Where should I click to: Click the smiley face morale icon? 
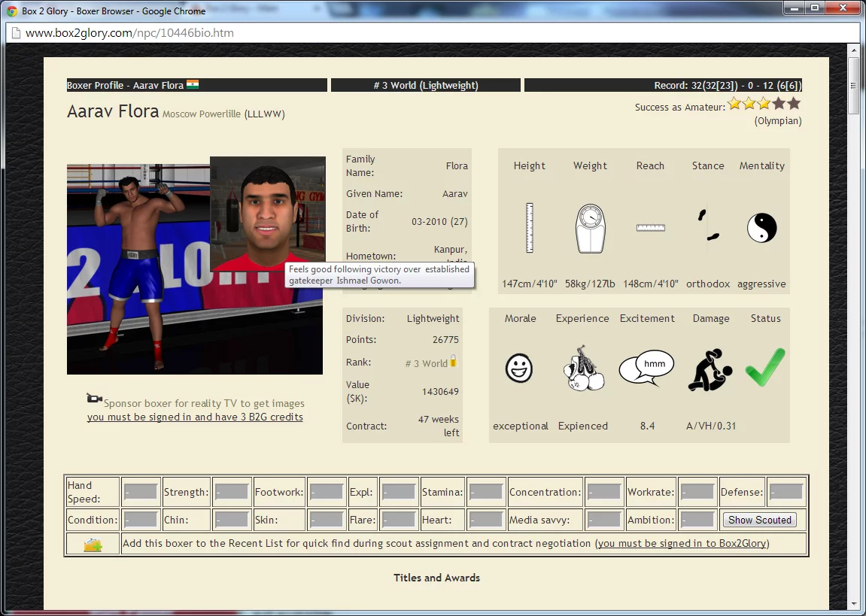519,369
